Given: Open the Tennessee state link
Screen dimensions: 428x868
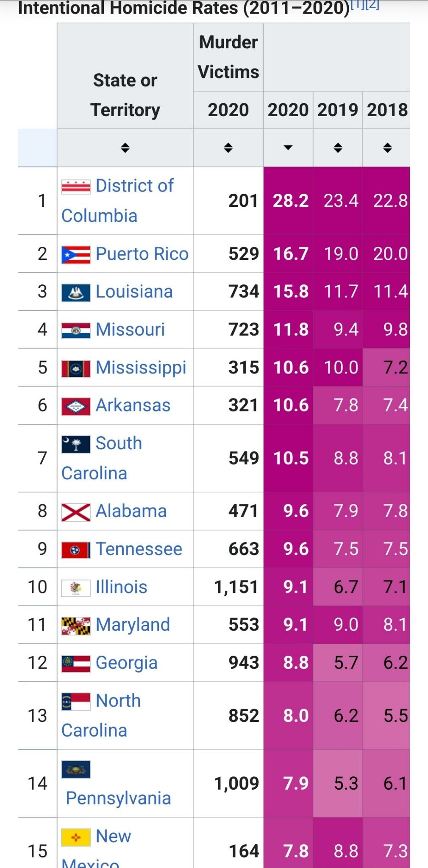Looking at the screenshot, I should click(139, 549).
